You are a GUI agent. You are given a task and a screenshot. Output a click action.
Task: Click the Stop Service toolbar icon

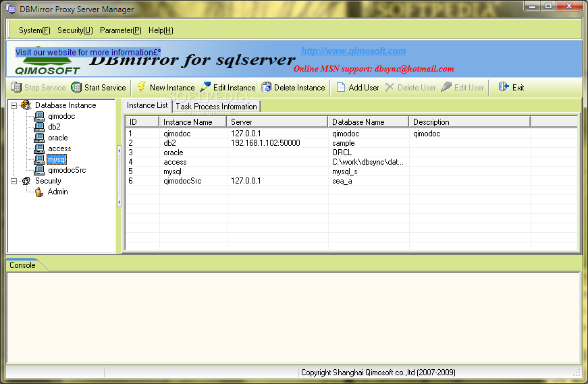(x=16, y=87)
